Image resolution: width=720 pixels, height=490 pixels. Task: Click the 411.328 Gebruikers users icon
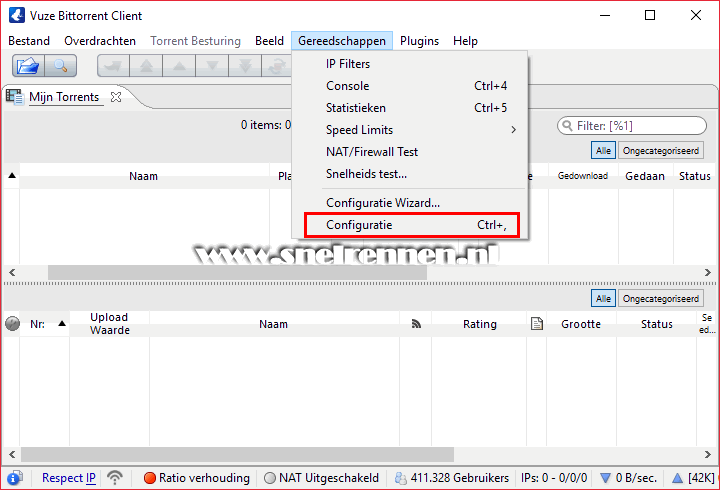point(400,478)
